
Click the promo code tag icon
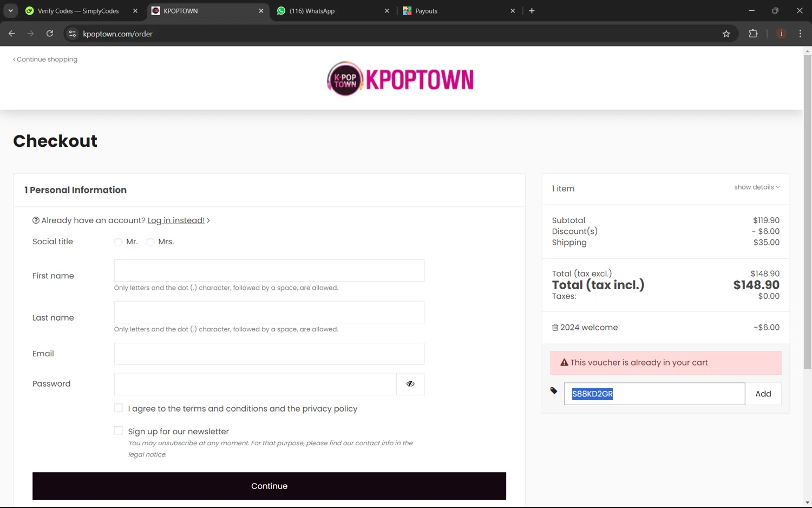(x=554, y=390)
